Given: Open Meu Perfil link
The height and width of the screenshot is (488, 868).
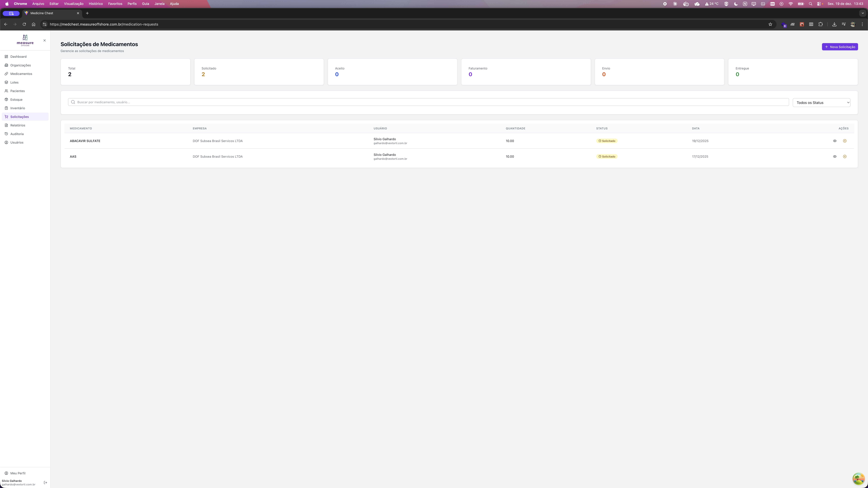Looking at the screenshot, I should click(x=18, y=473).
